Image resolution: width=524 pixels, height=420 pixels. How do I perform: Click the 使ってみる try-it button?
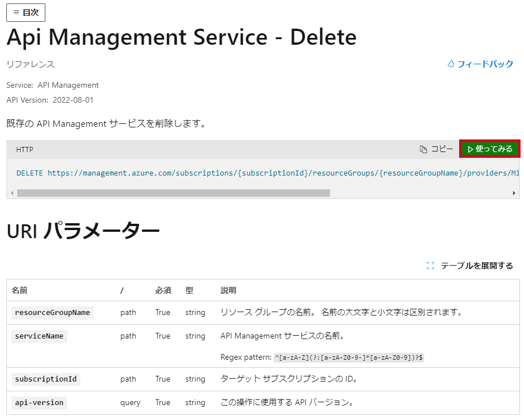(x=490, y=149)
